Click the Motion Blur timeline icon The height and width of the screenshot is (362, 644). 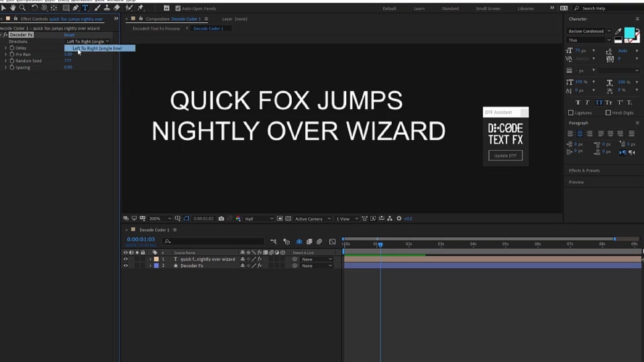[319, 242]
